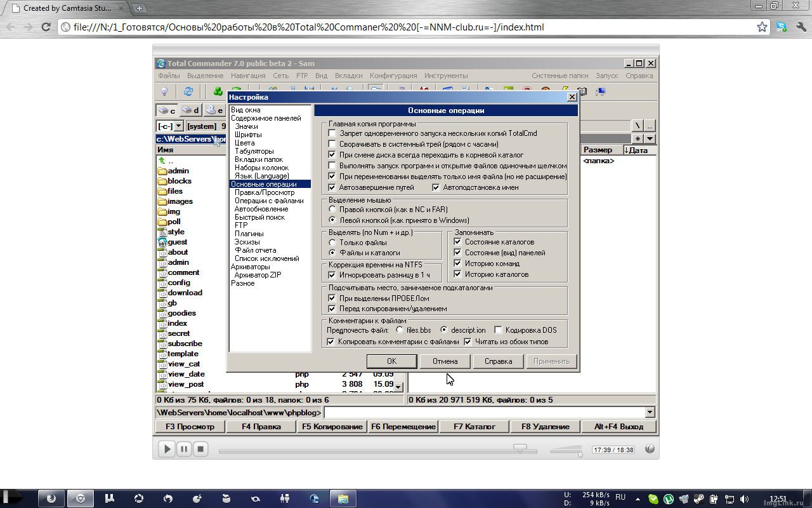The height and width of the screenshot is (508, 812).
Task: Enable the checkbox forbidding multiple TotalCmd copies
Action: tap(332, 133)
